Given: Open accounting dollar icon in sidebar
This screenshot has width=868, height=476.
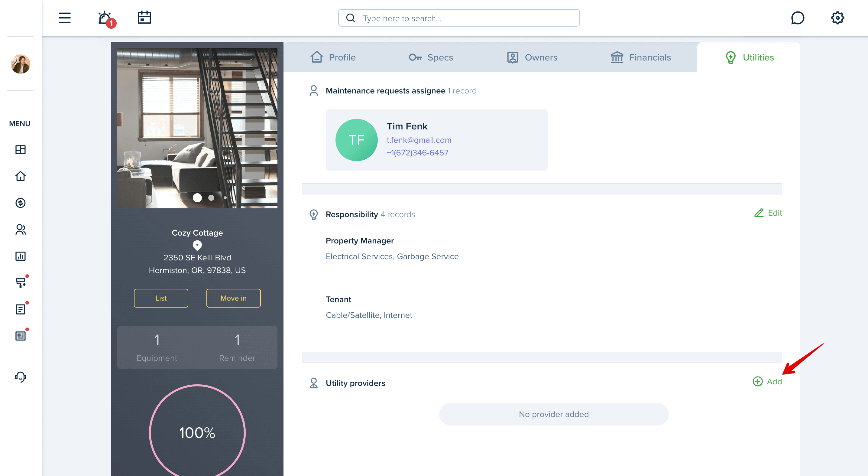Looking at the screenshot, I should coord(20,203).
